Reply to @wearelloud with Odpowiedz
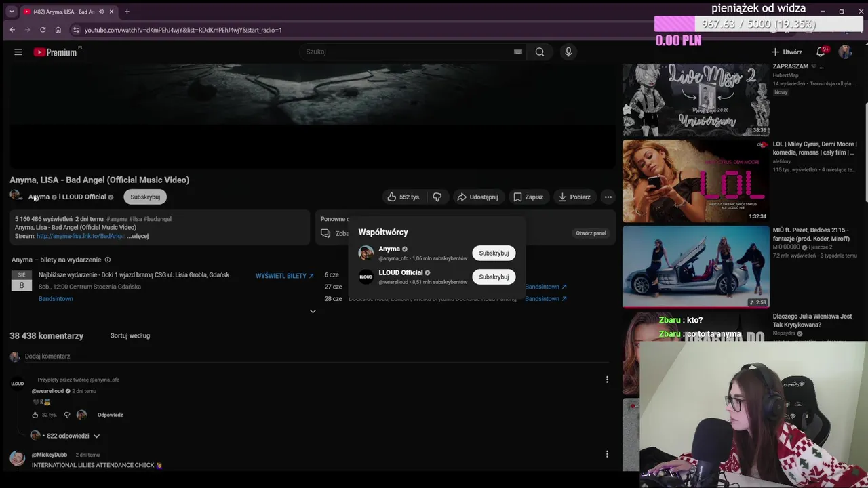 pyautogui.click(x=110, y=415)
